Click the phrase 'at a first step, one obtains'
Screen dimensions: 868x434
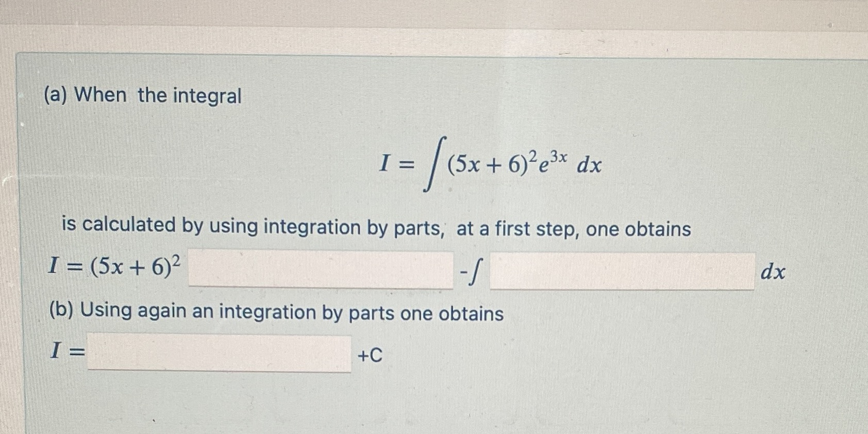582,228
